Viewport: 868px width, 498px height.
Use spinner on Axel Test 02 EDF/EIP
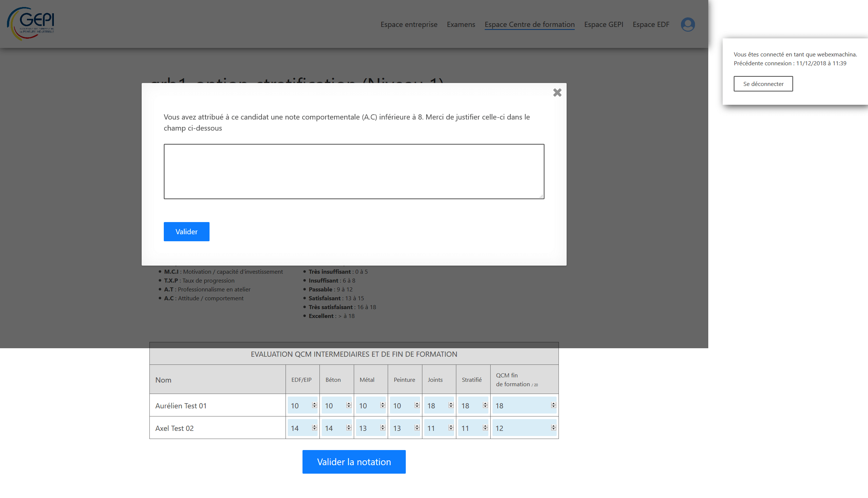(x=314, y=428)
